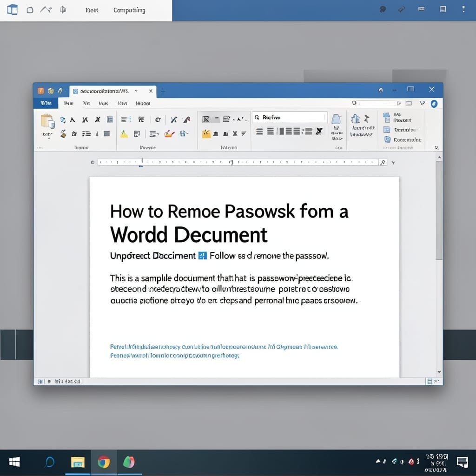
Task: Select the Word document tab in the title bar
Action: click(x=113, y=92)
